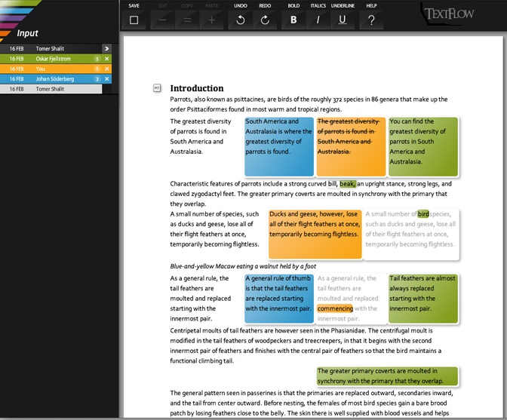The image size is (507, 420).
Task: Click paragraph starting 'Parrots, also known as psittacines'
Action: click(x=309, y=104)
